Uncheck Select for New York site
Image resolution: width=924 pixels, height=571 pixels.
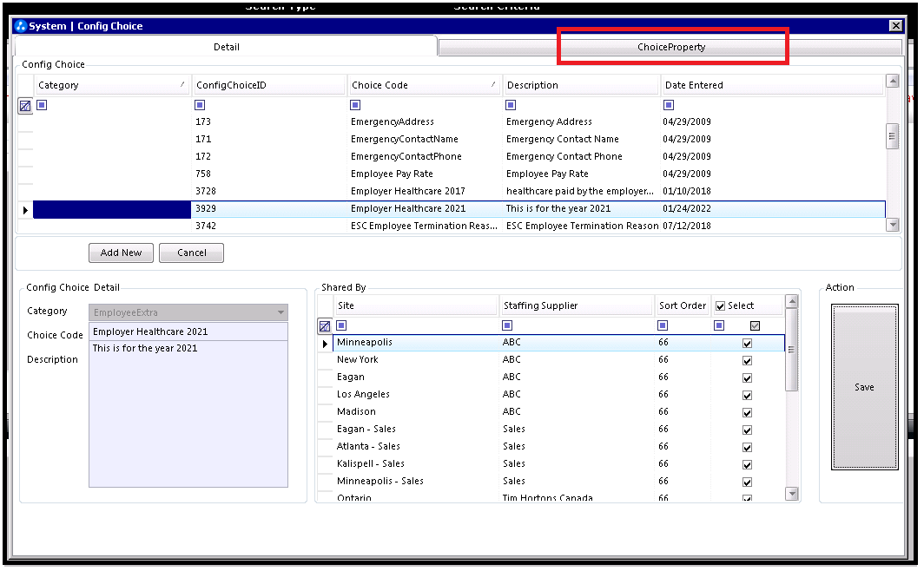point(747,361)
